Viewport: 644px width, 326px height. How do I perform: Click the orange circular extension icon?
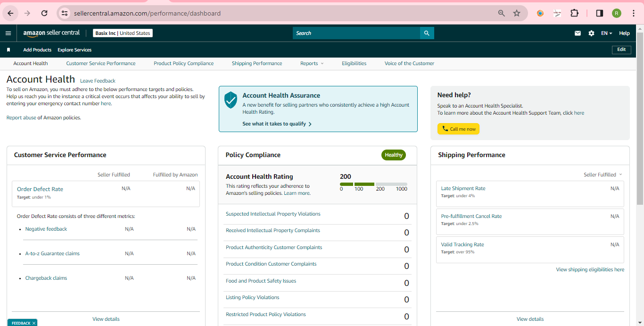(540, 13)
